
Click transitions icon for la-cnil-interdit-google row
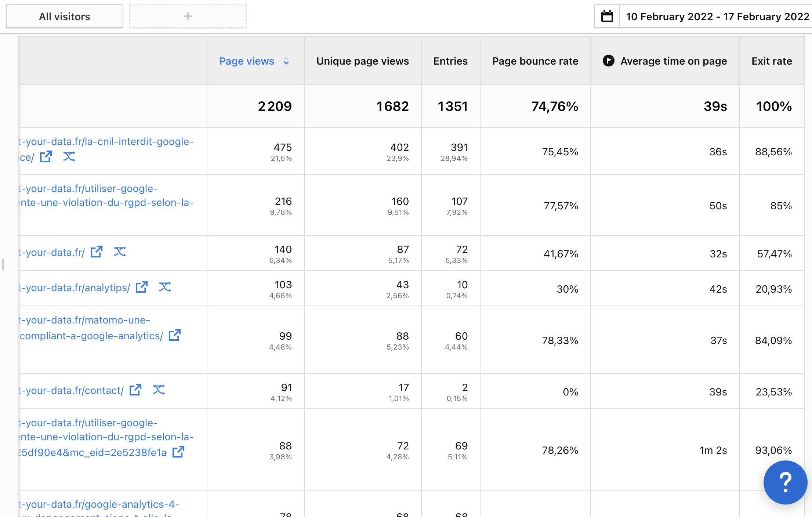point(69,157)
